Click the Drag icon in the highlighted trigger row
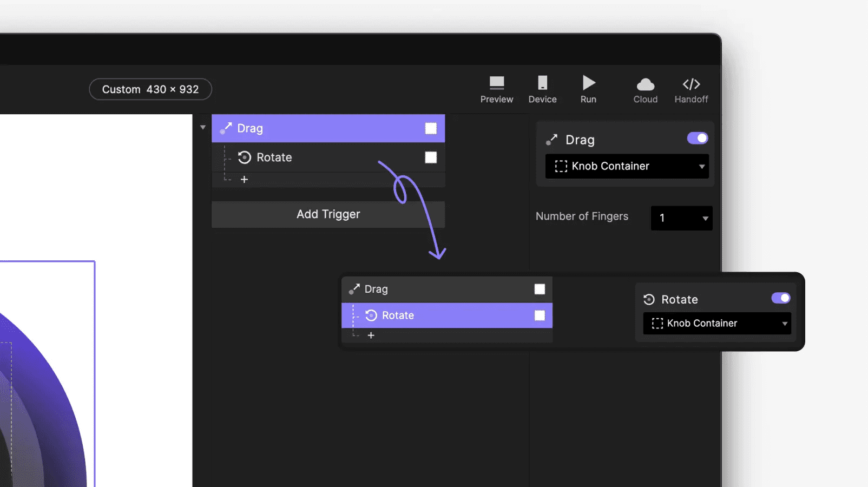 pos(226,128)
